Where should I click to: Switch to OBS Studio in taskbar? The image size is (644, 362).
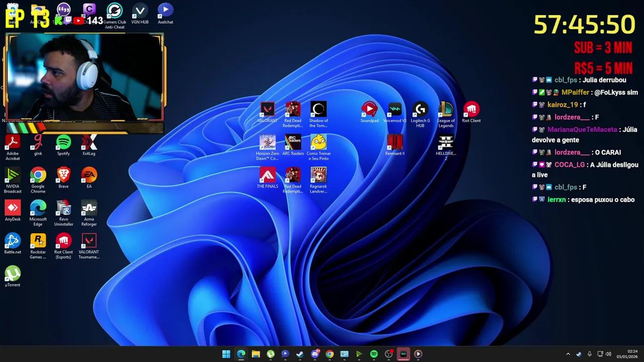click(x=388, y=354)
